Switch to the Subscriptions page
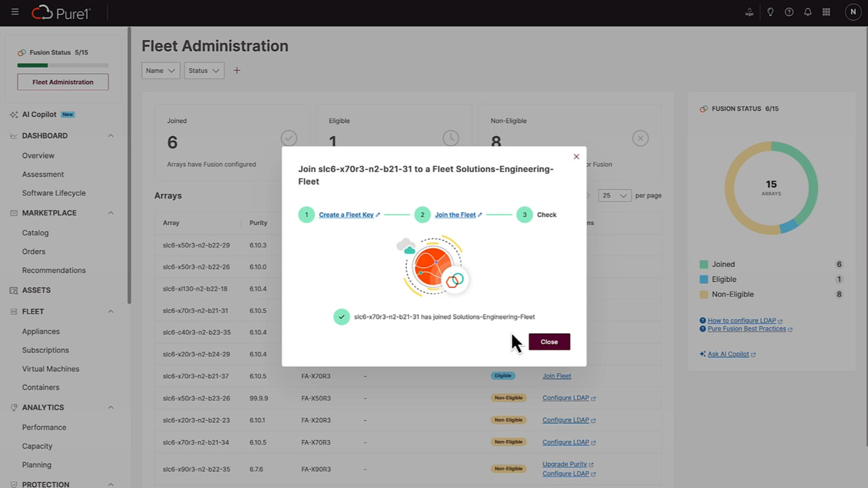The width and height of the screenshot is (868, 488). [x=45, y=350]
